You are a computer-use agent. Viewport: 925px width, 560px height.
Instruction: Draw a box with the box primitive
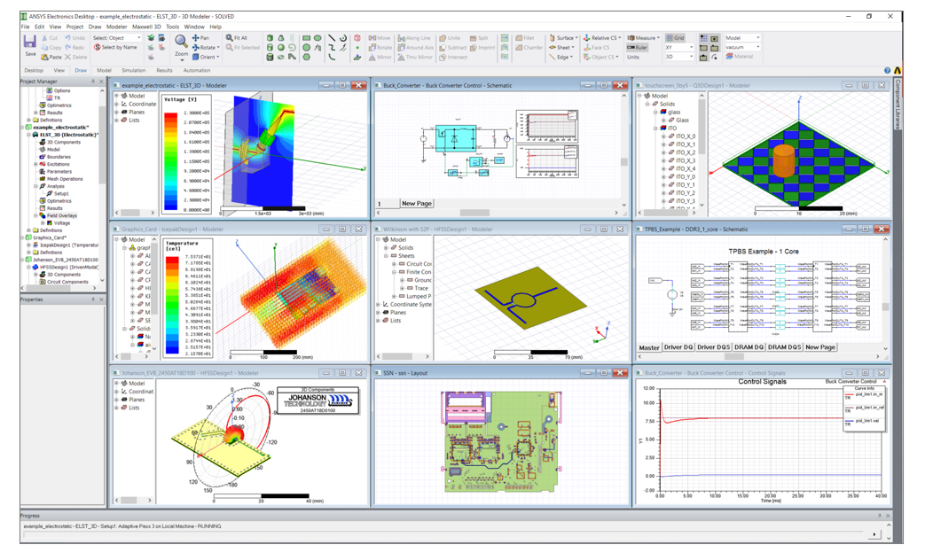[270, 38]
